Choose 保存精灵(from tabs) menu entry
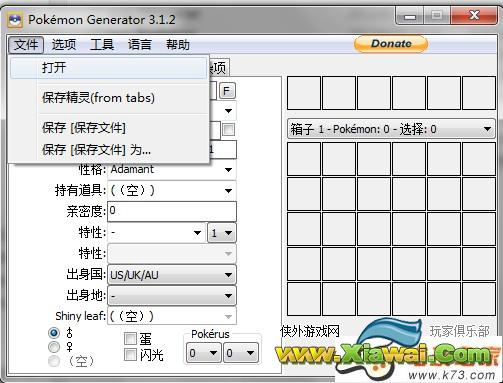 [x=109, y=98]
